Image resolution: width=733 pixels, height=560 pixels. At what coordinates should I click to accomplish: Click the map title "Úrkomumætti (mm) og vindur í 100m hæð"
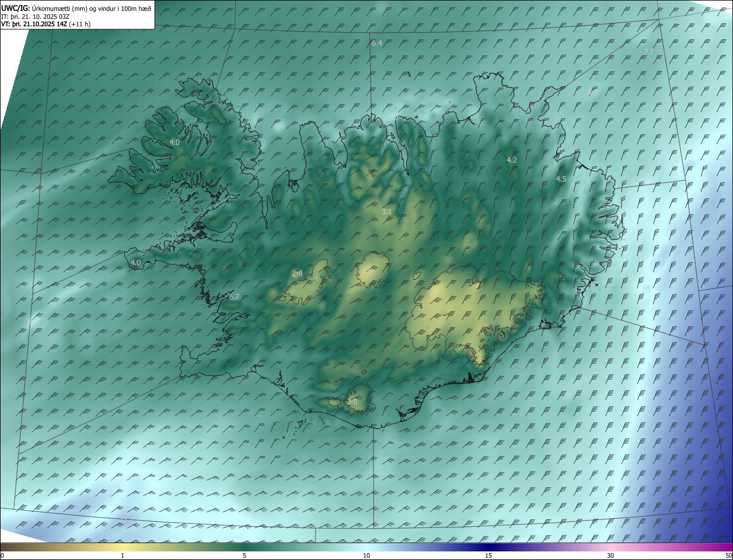pyautogui.click(x=92, y=8)
